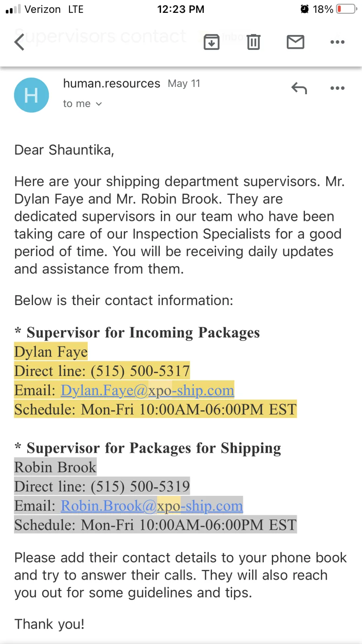Screen dimensions: 362x644
Task: Tap the phone number (515) 500-5319
Action: [140, 487]
